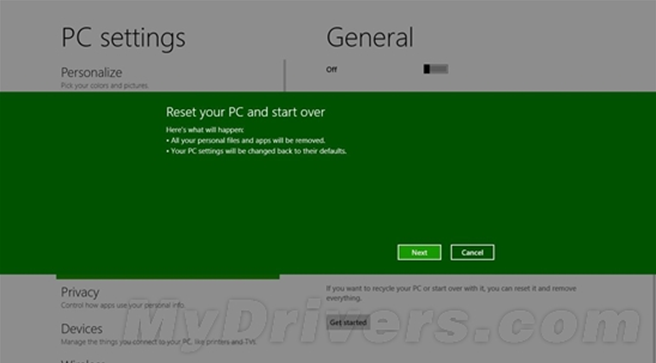The image size is (656, 363).
Task: Click 'All your personal files and apps' line
Action: tap(246, 141)
